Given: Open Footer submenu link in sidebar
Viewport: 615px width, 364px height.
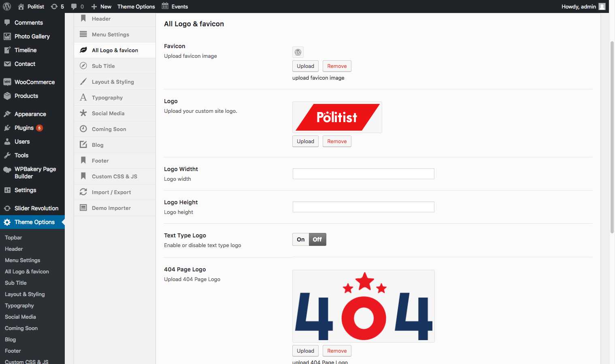Looking at the screenshot, I should pyautogui.click(x=13, y=351).
